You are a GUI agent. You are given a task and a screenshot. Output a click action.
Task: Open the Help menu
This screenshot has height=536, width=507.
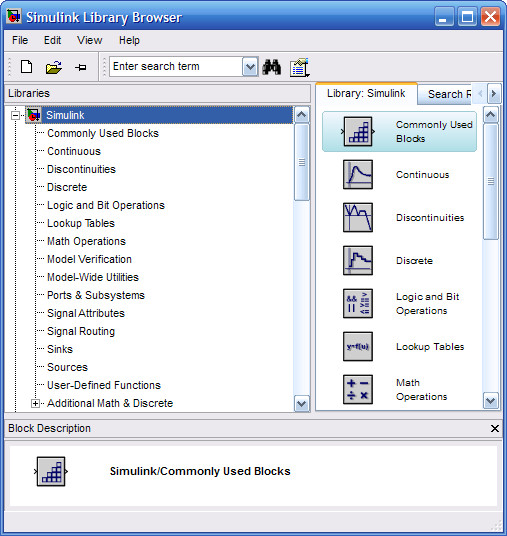[x=129, y=40]
